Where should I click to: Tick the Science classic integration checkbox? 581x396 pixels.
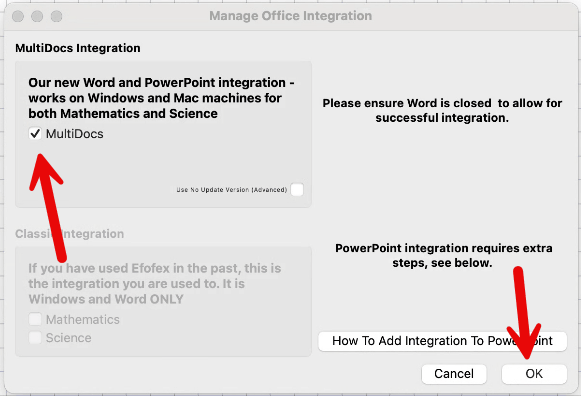(x=35, y=337)
